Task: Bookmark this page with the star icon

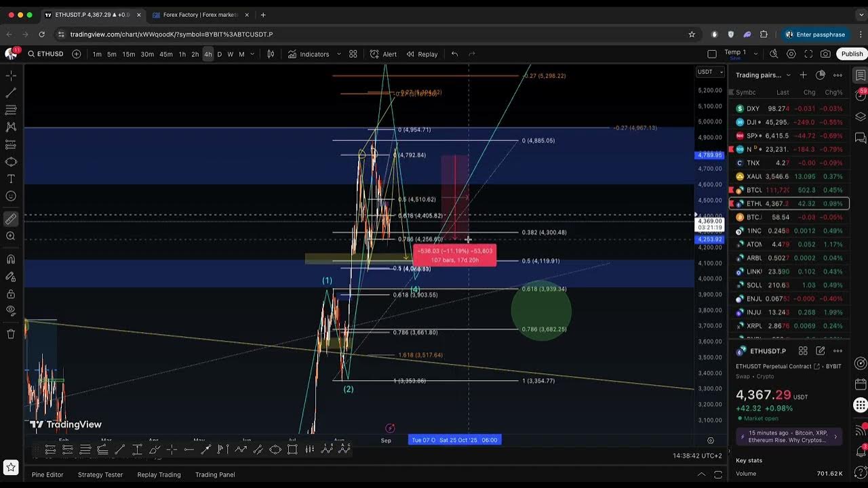Action: tap(692, 34)
